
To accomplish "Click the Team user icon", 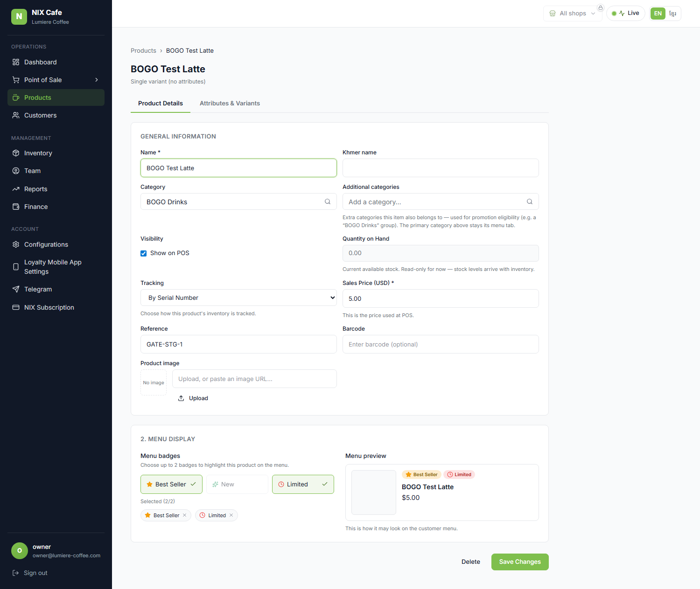I will tap(16, 171).
